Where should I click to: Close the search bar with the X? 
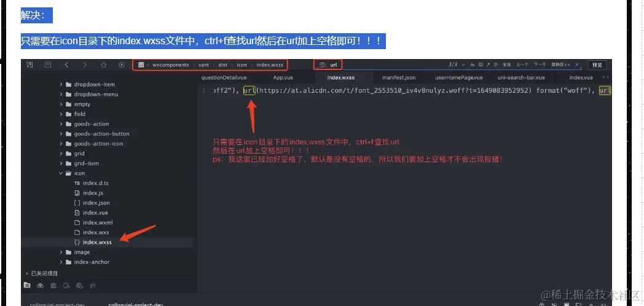[x=577, y=65]
